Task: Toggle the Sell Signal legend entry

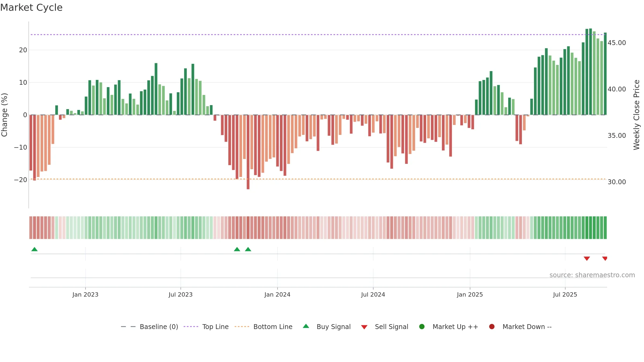Action: coord(385,327)
